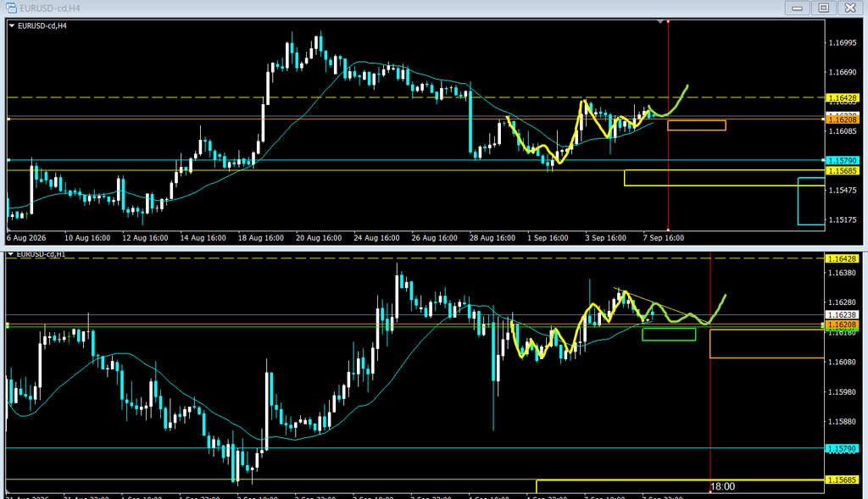Viewport: 868px width, 499px height.
Task: Click the cyan 1.15790 price label on H1
Action: 842,449
